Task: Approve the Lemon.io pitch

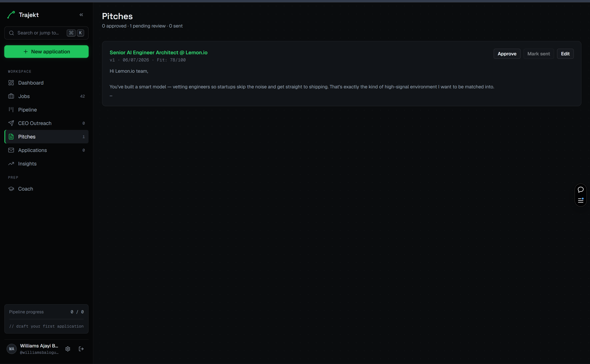Action: coord(507,54)
